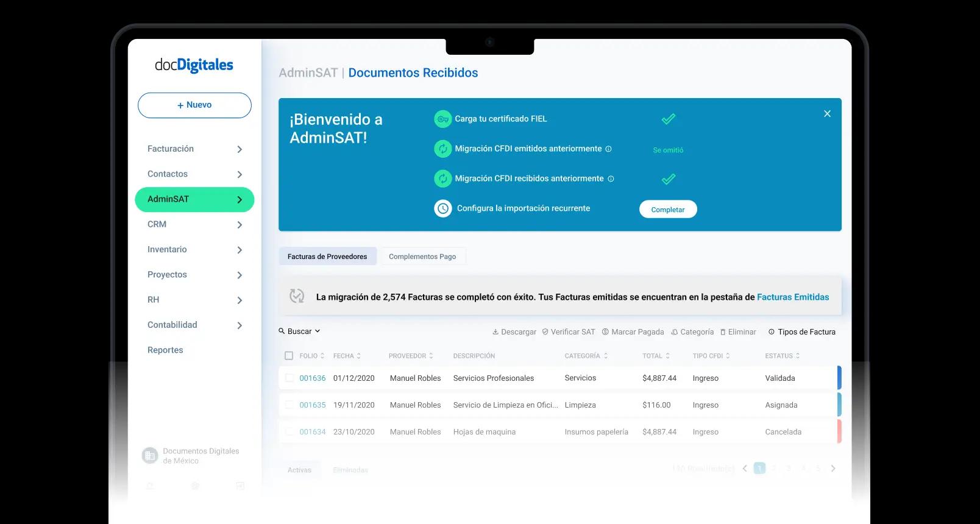Viewport: 980px width, 524px height.
Task: Open invoice folio 001636
Action: (313, 378)
